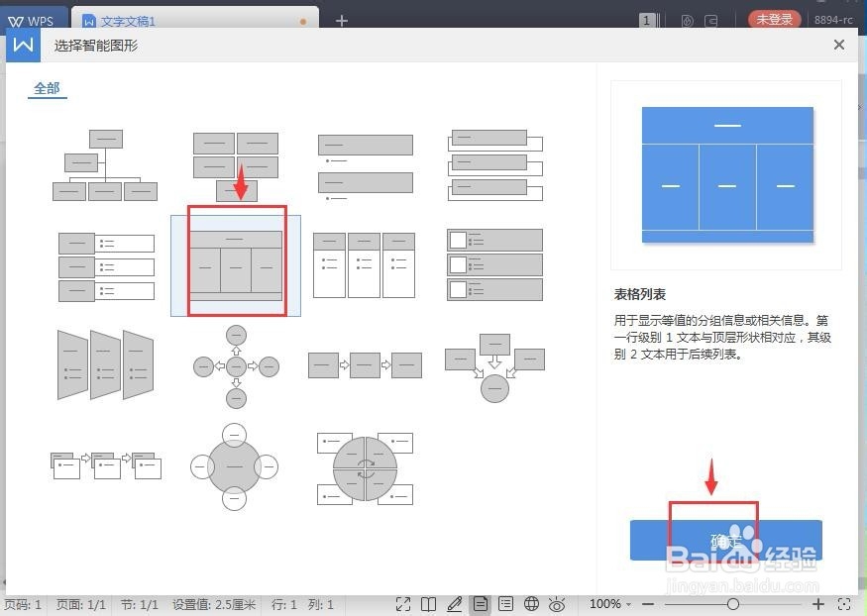The image size is (867, 616).
Task: Click the zoom slider handle
Action: point(732,604)
